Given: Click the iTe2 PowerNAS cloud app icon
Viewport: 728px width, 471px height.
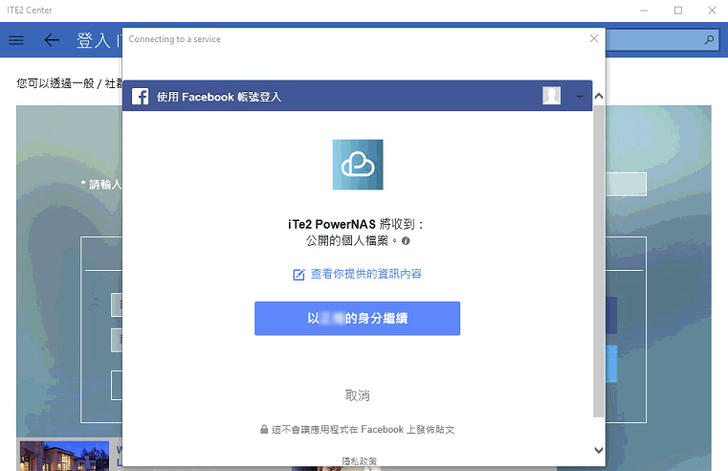Looking at the screenshot, I should (x=358, y=164).
